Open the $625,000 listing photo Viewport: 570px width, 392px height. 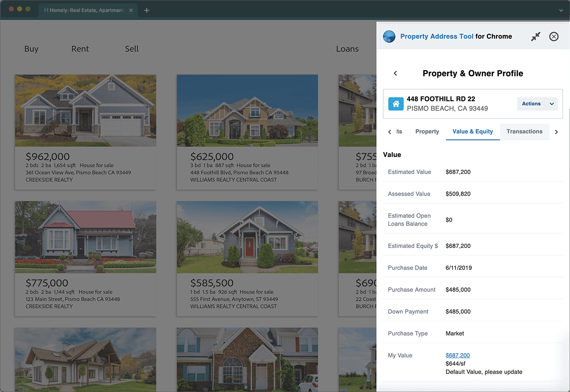tap(247, 110)
